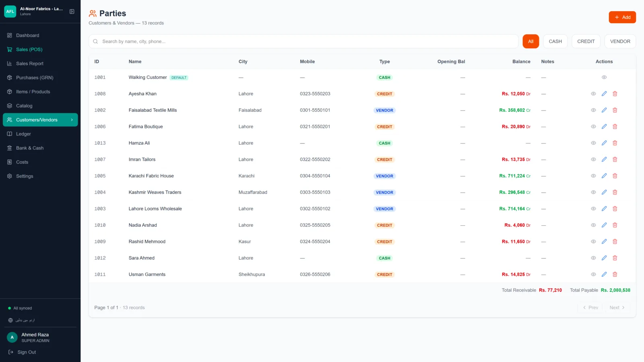Click edit pencil for Karachi Fabric House
The height and width of the screenshot is (362, 644).
tap(604, 176)
